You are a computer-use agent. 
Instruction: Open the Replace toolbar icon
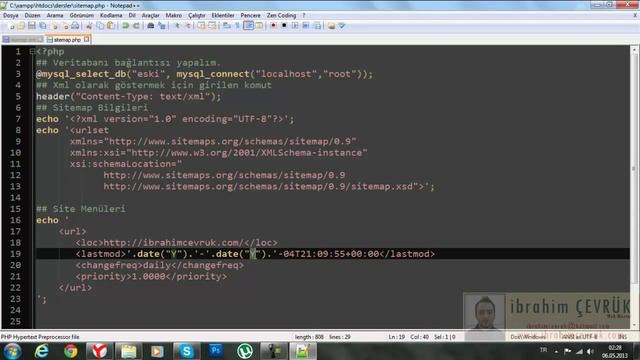[161, 26]
